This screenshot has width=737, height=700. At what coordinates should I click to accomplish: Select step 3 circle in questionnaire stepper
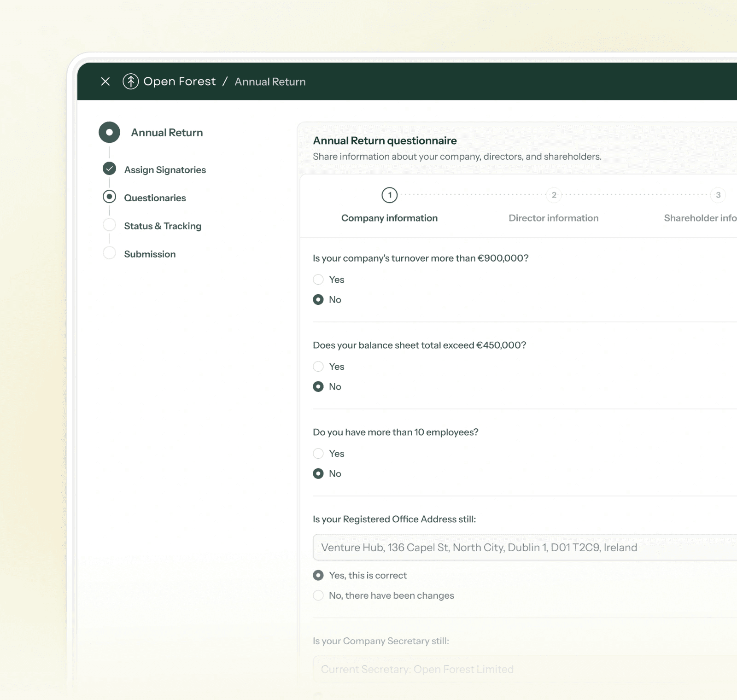click(718, 195)
